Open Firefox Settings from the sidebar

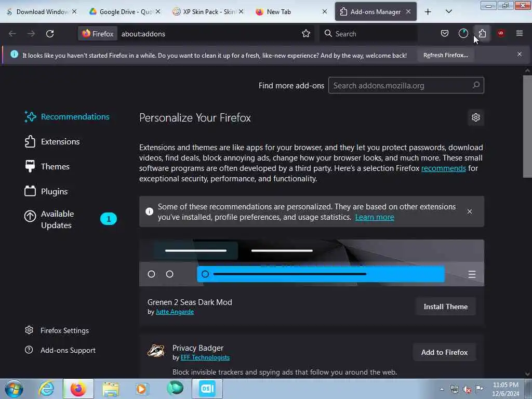click(57, 330)
